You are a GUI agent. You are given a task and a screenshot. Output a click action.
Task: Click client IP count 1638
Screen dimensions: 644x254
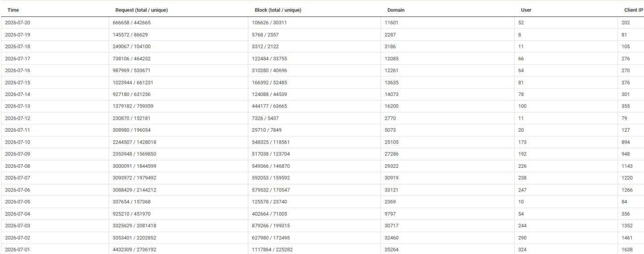tap(627, 250)
